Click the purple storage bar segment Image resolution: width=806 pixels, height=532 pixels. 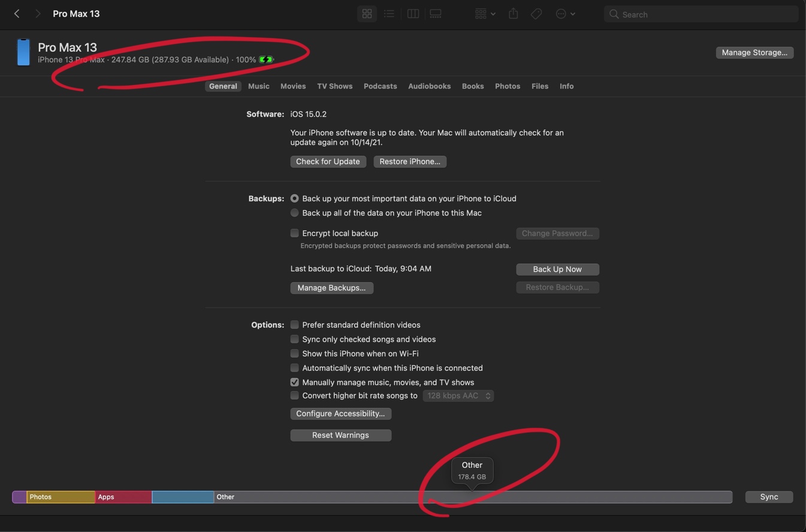[19, 497]
